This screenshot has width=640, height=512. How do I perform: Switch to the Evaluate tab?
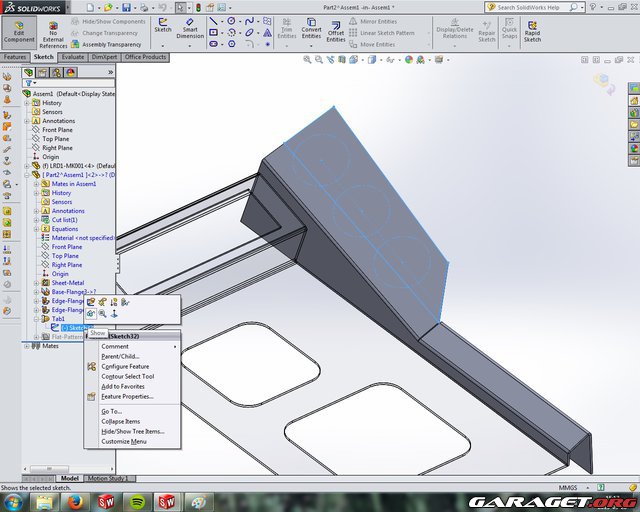point(73,57)
